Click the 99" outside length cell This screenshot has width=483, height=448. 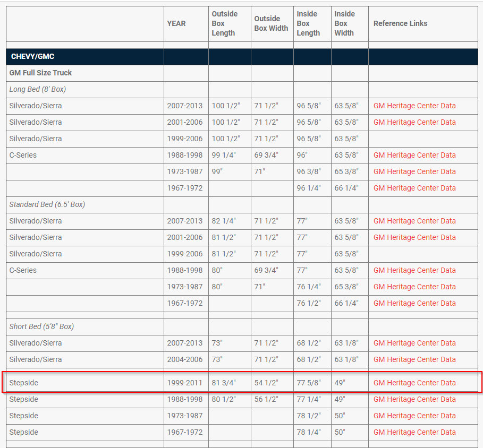(217, 171)
